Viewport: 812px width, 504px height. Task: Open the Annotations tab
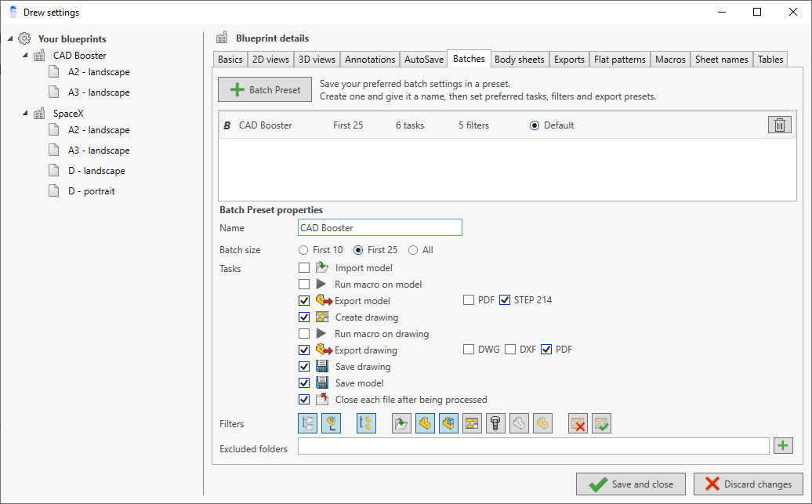(370, 60)
